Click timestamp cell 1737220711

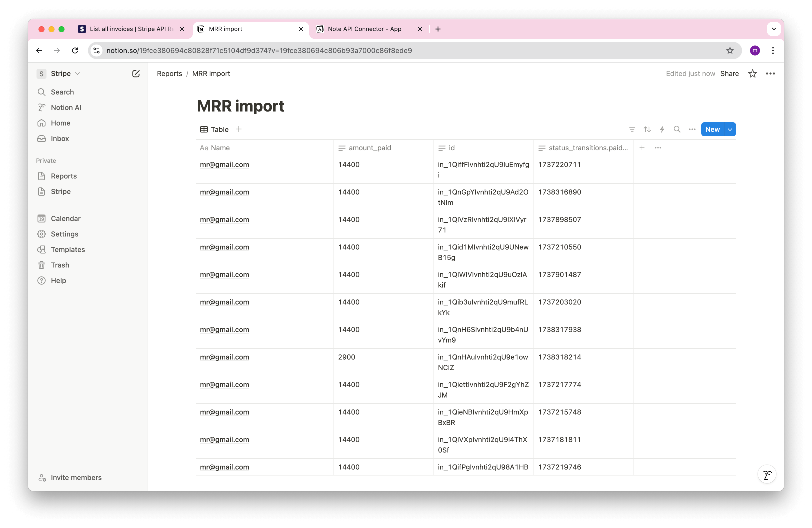coord(583,170)
